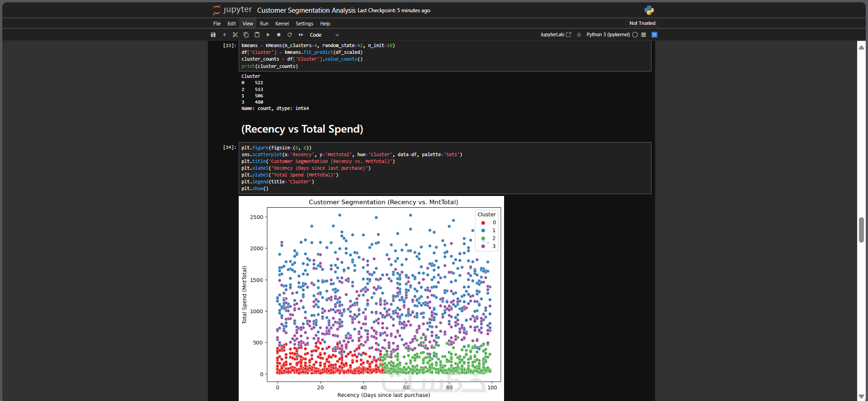868x401 pixels.
Task: Run the selected cell with the play icon
Action: (x=268, y=35)
